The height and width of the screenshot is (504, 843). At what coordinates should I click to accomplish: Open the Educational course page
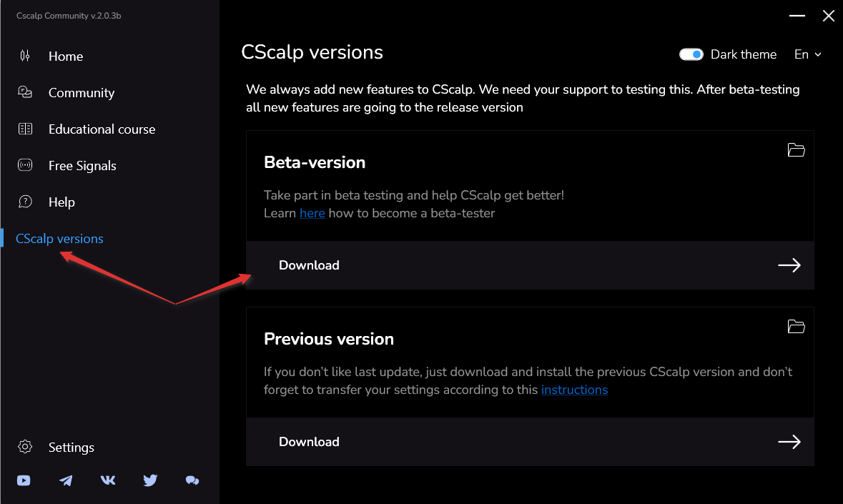tap(102, 129)
